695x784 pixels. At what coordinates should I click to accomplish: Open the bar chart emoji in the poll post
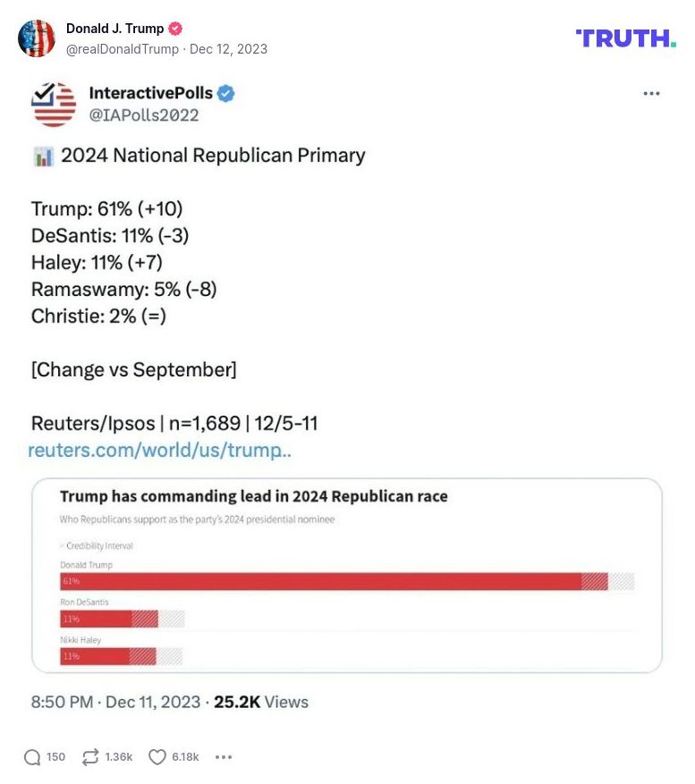(x=41, y=156)
